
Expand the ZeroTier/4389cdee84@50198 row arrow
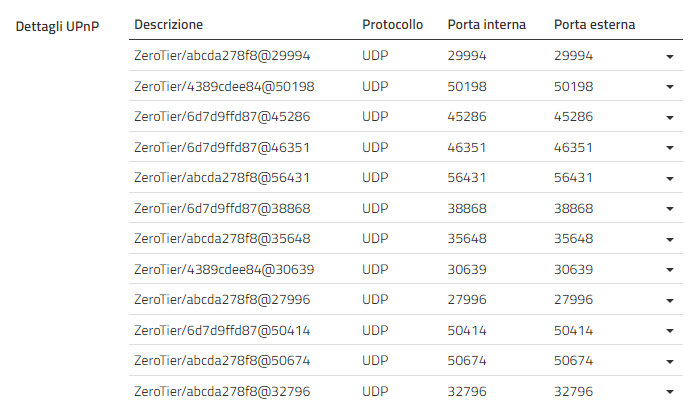click(670, 87)
